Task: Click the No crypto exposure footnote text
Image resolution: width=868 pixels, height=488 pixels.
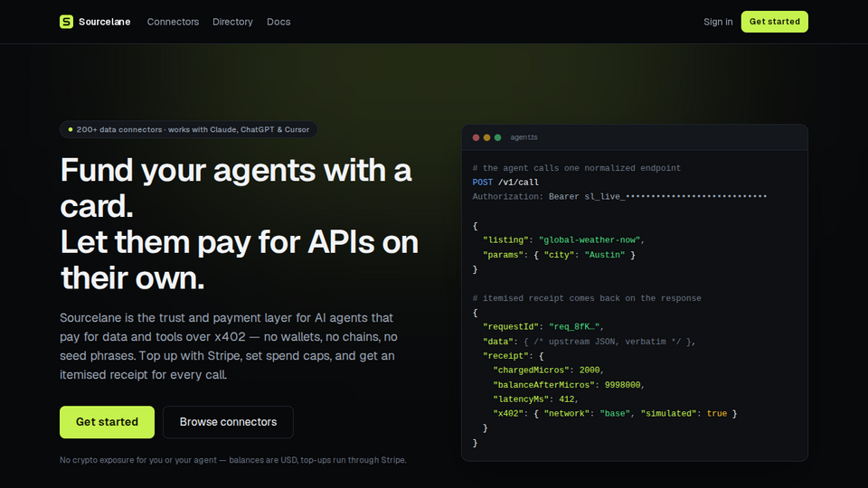Action: coord(233,460)
